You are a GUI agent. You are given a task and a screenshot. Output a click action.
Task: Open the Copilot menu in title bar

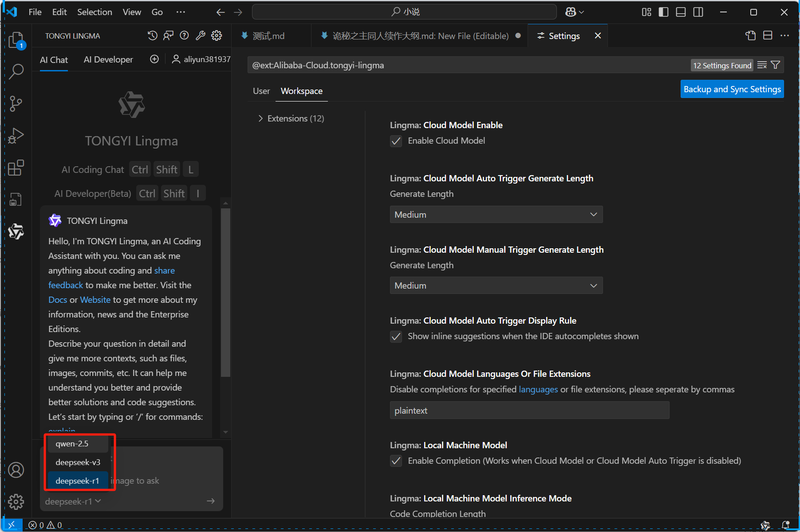pyautogui.click(x=575, y=12)
